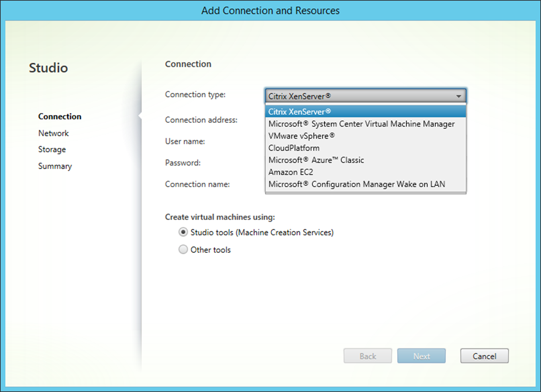Choose Microsoft Azure Classic option
Screen dimensions: 541x392
coord(365,160)
